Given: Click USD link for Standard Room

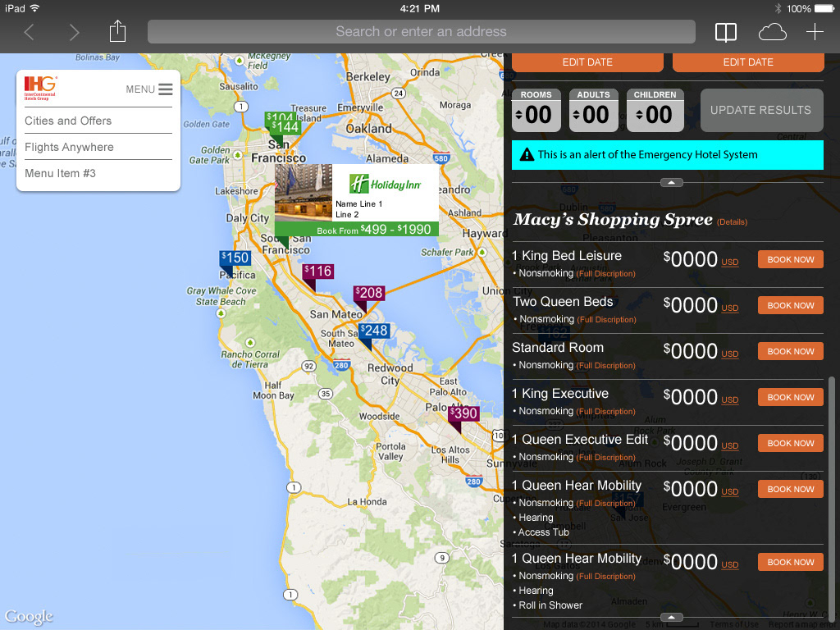Looking at the screenshot, I should [729, 354].
